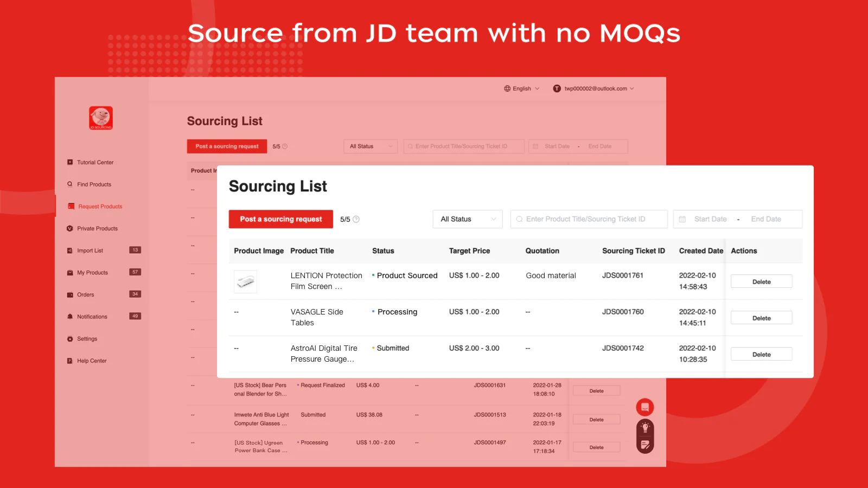Click VASAGLE Side Tables product title
The image size is (868, 488).
pos(317,317)
